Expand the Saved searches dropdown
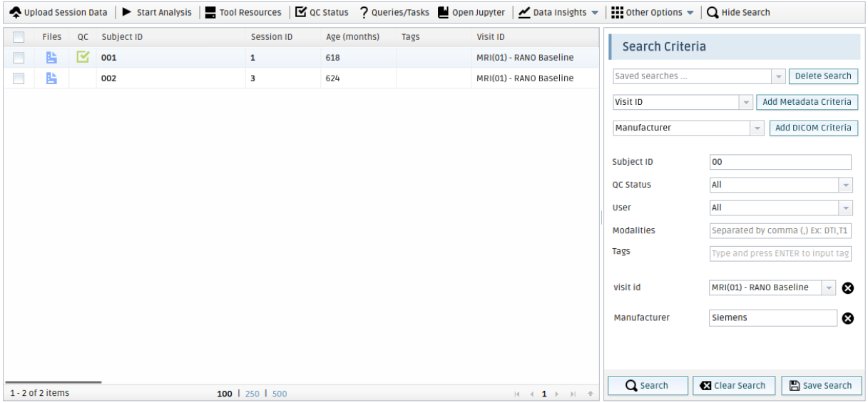Viewport: 868px width, 403px height. (777, 76)
